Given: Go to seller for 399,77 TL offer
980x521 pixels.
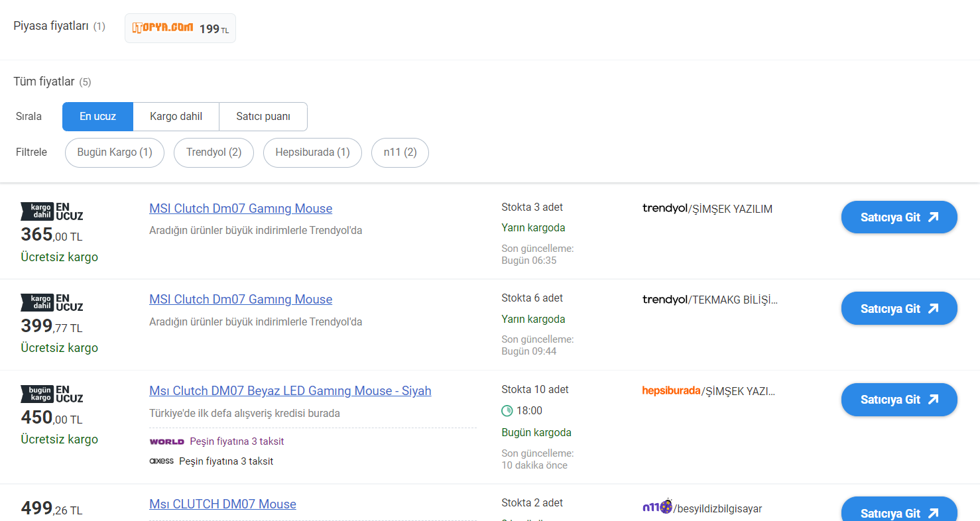Looking at the screenshot, I should pyautogui.click(x=899, y=309).
